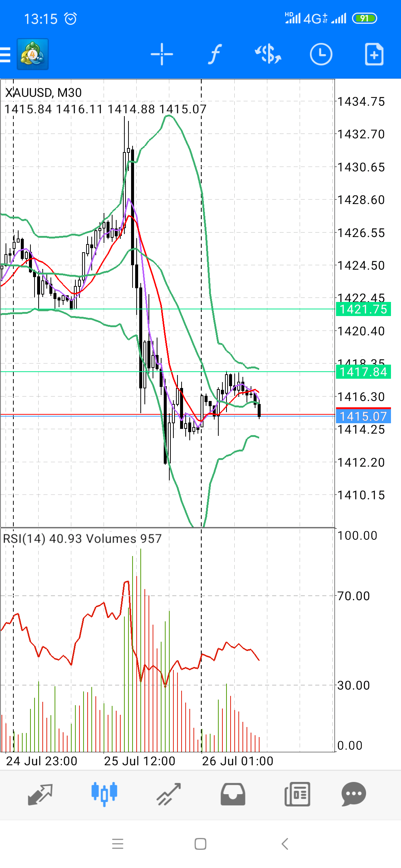Tap the 1410.15 price axis label

(x=361, y=495)
